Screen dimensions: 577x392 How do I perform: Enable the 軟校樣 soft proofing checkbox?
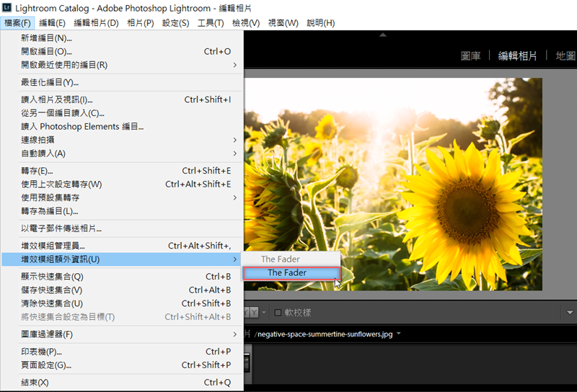pos(278,313)
